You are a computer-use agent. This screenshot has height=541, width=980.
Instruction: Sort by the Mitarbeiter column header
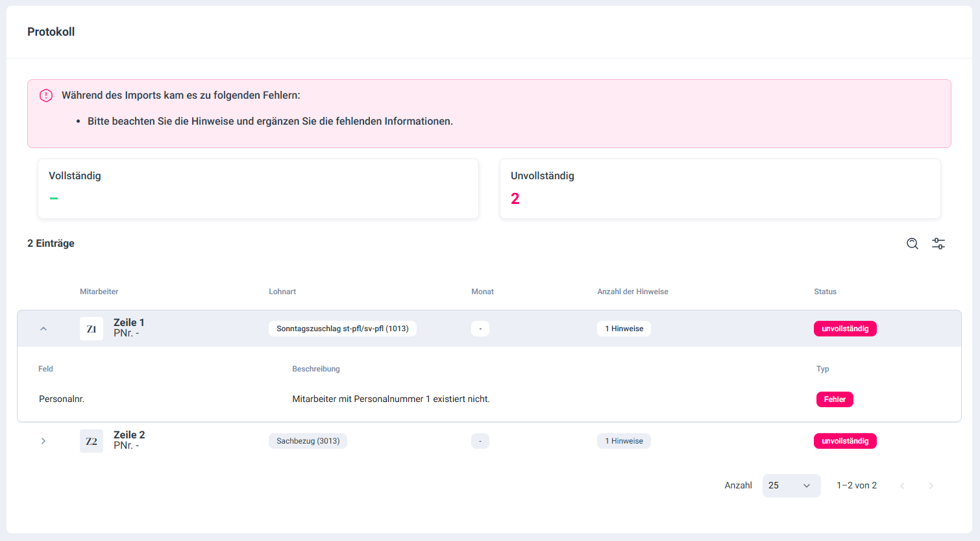point(99,292)
